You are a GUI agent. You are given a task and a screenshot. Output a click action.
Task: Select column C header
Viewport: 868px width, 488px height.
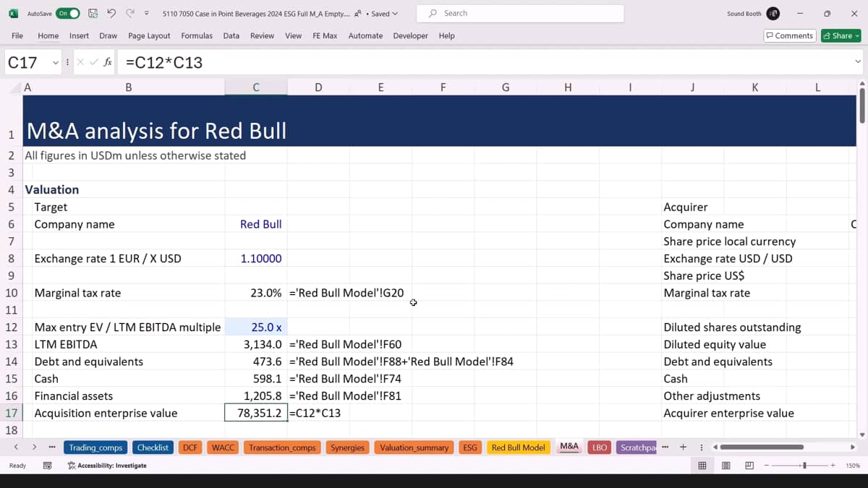256,87
